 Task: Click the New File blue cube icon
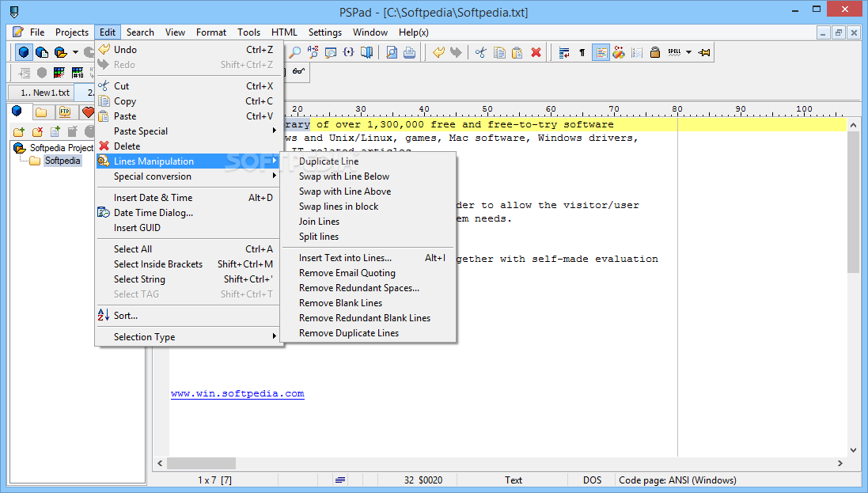[x=24, y=52]
